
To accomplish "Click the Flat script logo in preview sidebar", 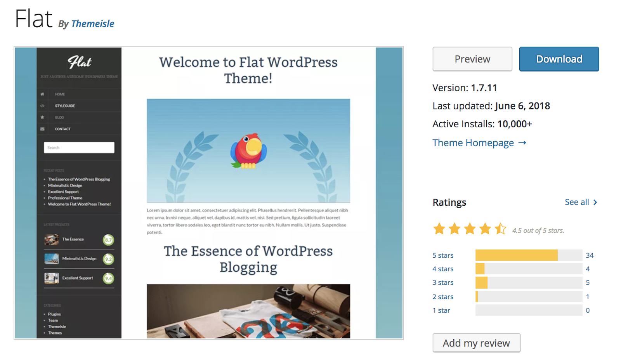I will 80,62.
